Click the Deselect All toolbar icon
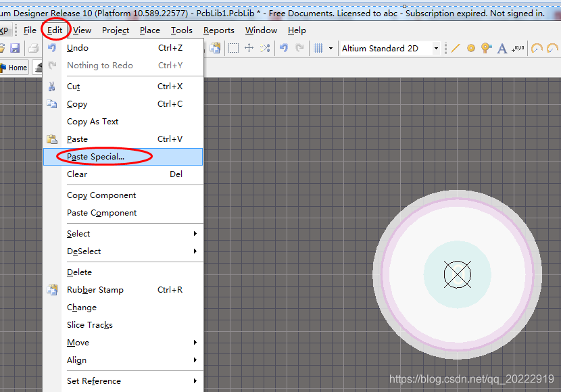Image resolution: width=561 pixels, height=392 pixels. coord(265,48)
